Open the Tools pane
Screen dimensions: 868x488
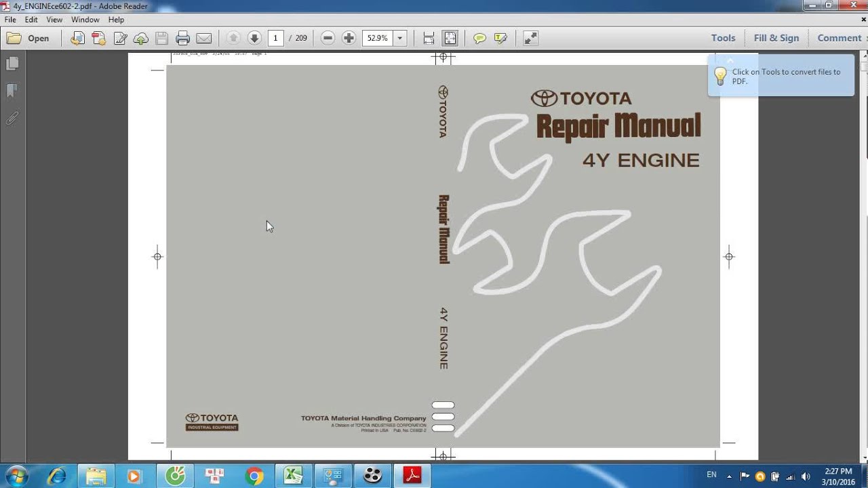coord(723,38)
